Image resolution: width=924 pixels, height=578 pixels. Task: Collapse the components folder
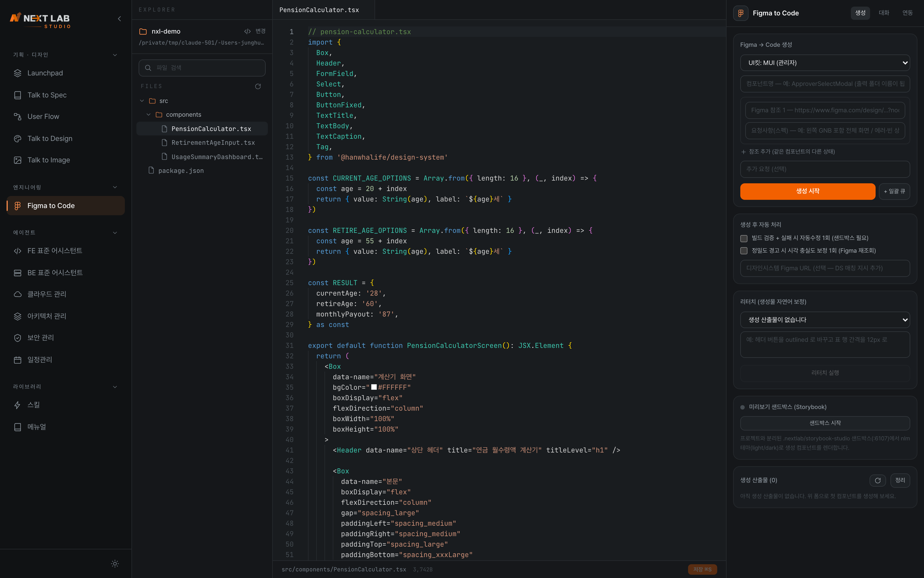(148, 115)
